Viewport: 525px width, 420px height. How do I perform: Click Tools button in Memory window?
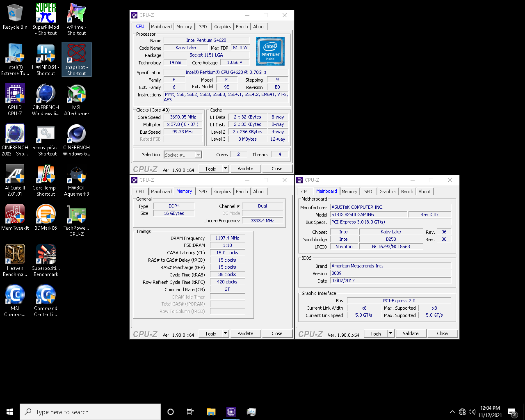click(x=211, y=333)
